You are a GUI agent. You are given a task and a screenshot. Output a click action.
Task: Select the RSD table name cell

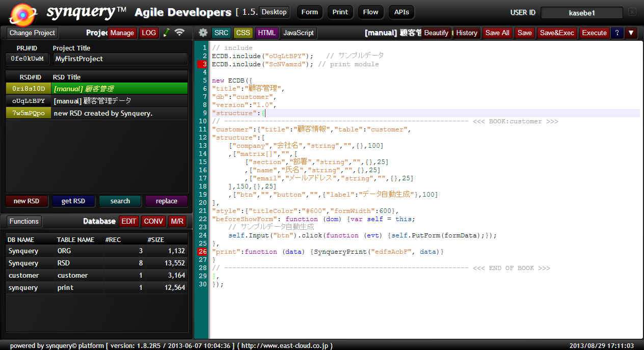(x=79, y=263)
